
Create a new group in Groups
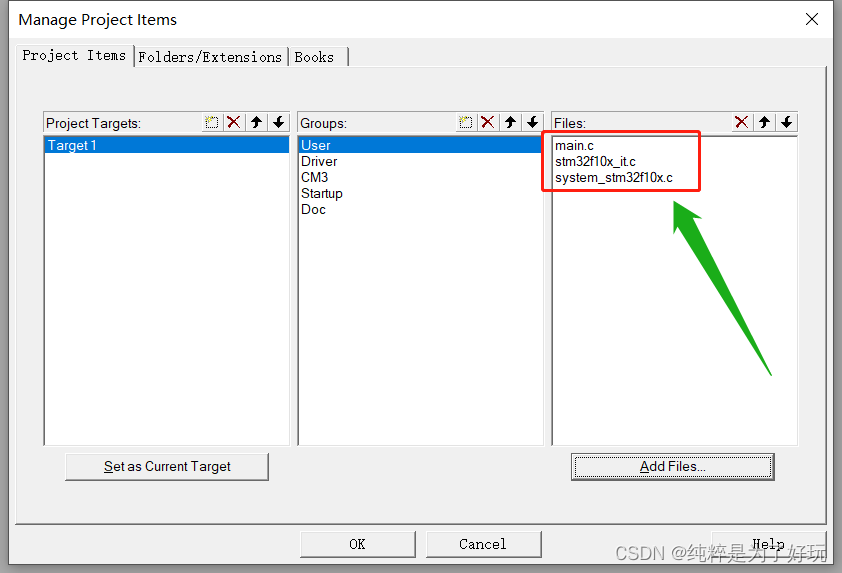[466, 122]
